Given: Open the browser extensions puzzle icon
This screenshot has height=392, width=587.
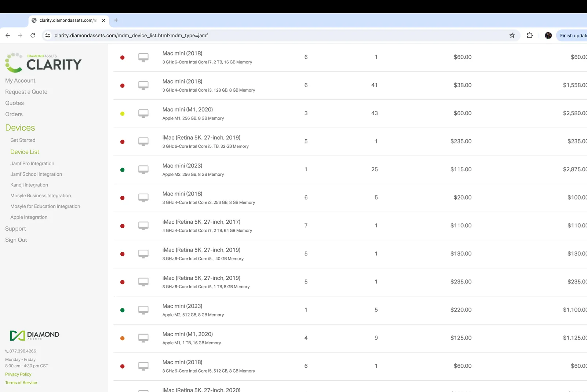Looking at the screenshot, I should click(x=529, y=36).
